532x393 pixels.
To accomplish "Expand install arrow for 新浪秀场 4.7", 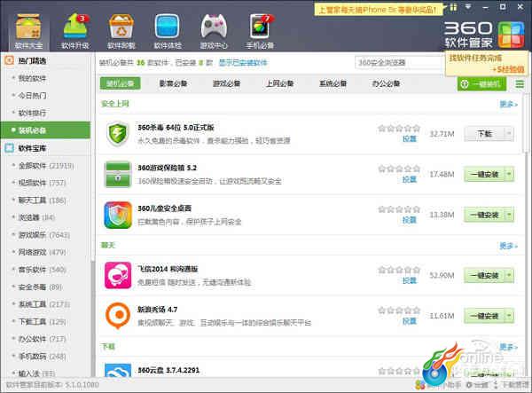I will point(509,316).
